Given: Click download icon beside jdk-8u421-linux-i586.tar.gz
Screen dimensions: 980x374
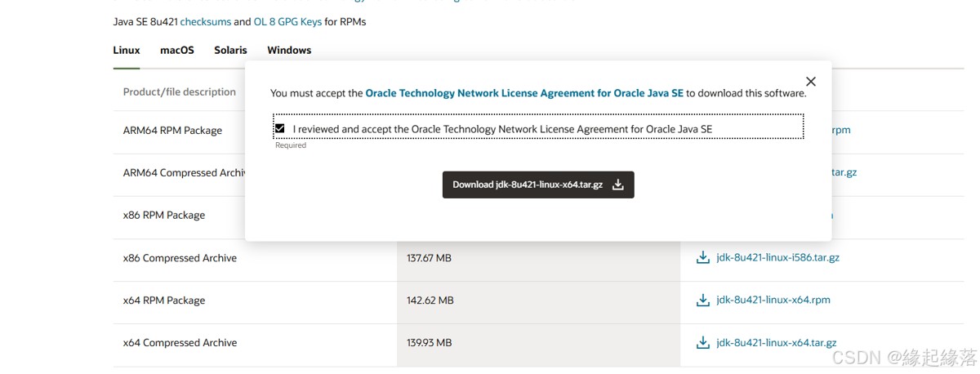Looking at the screenshot, I should pos(702,258).
